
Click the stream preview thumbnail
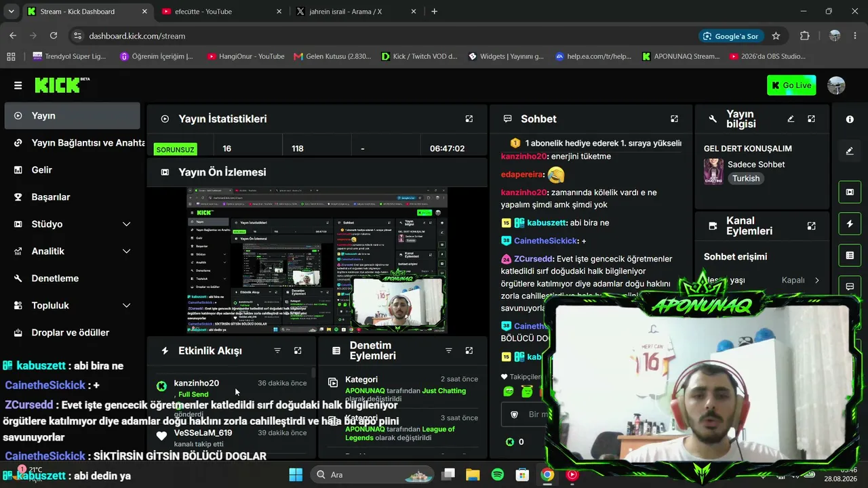click(x=317, y=261)
